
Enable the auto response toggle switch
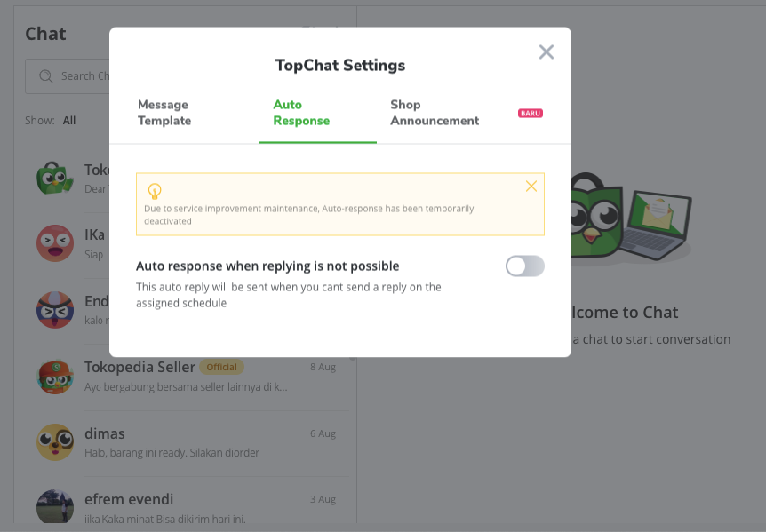click(524, 266)
